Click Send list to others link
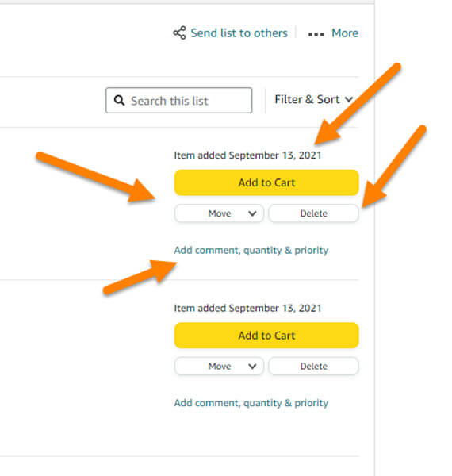 [239, 33]
